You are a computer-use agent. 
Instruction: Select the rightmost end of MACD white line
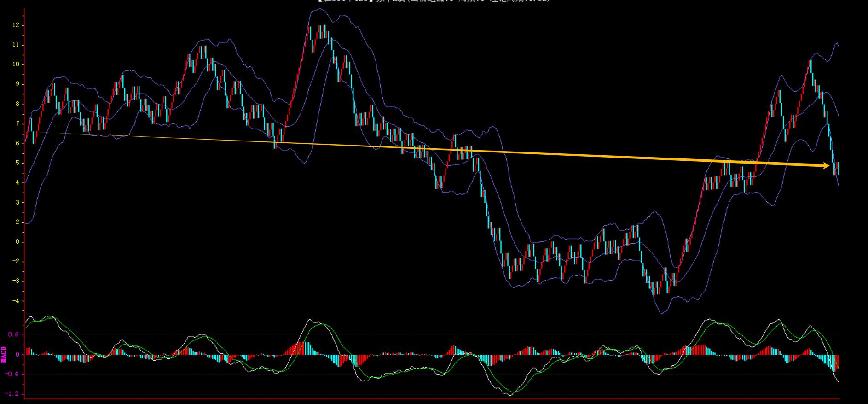(839, 382)
